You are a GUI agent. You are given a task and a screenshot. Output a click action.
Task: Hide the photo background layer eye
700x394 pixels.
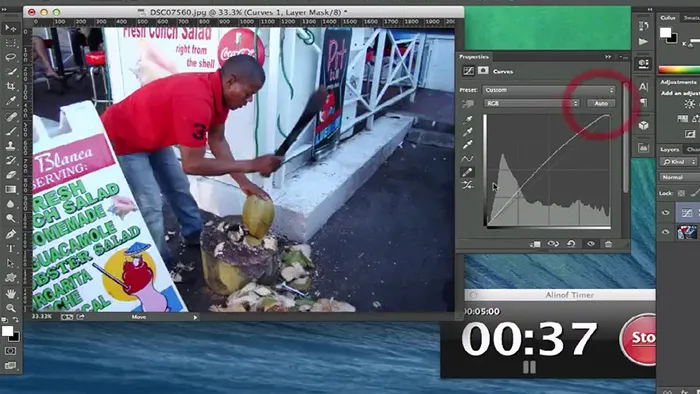[666, 232]
